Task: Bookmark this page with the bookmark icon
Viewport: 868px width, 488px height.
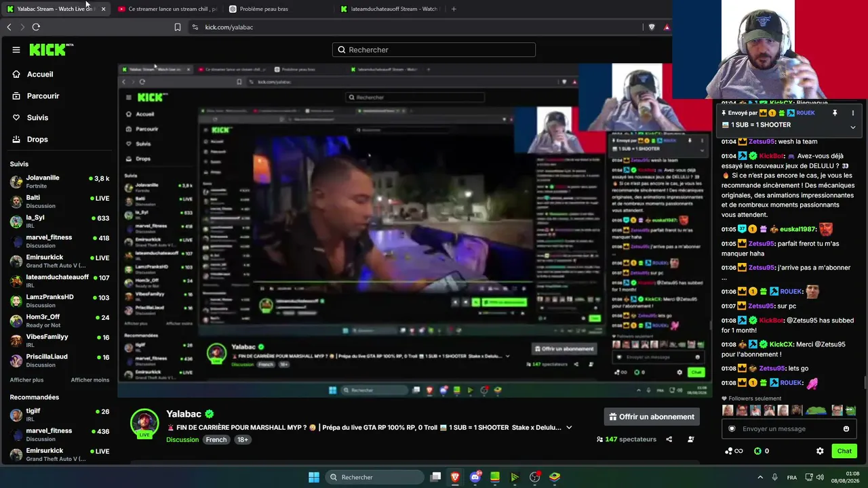Action: 178,27
